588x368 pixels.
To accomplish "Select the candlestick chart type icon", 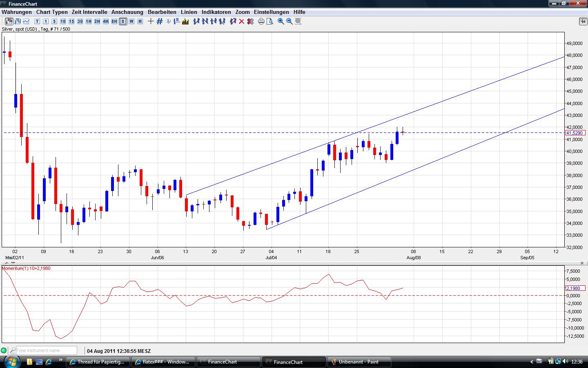I will [x=9, y=21].
